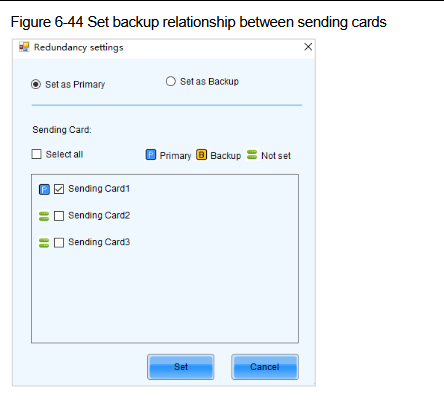Choose the Set as Backup radio button
The width and height of the screenshot is (444, 405).
(171, 81)
